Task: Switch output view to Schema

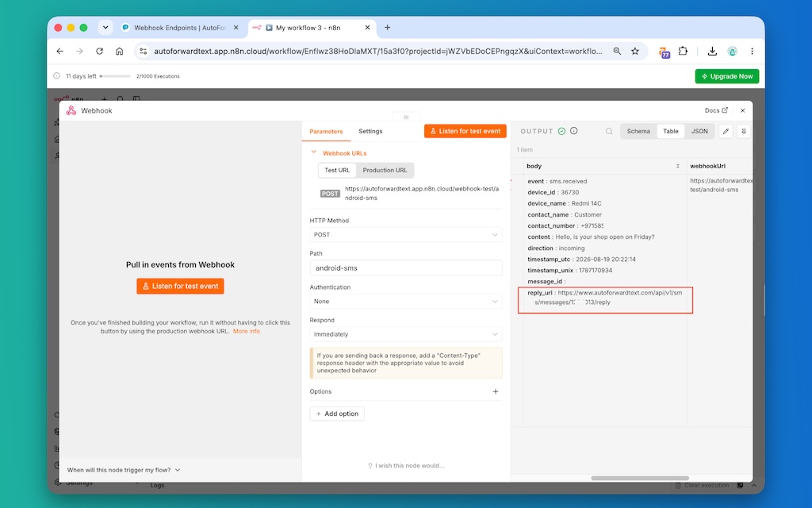Action: coord(638,131)
